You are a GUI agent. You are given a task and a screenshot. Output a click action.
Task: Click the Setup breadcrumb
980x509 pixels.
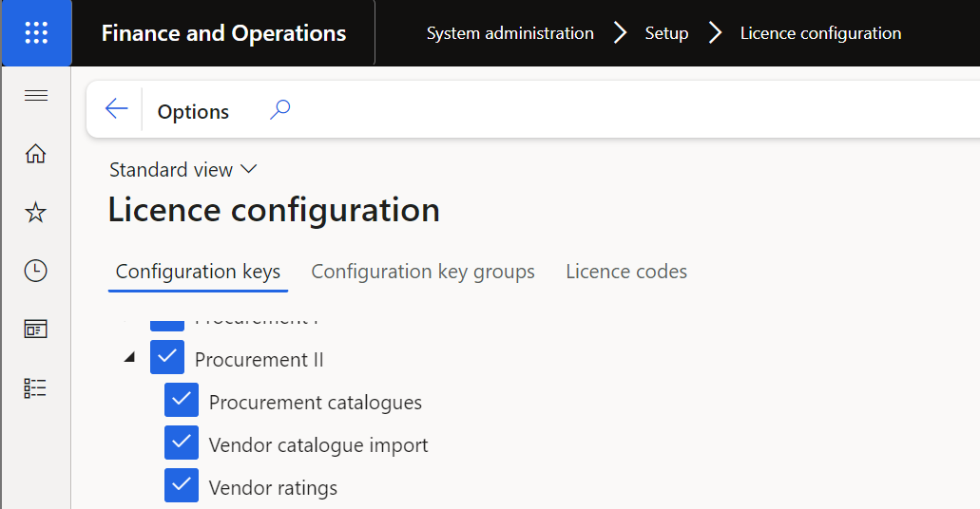click(666, 33)
